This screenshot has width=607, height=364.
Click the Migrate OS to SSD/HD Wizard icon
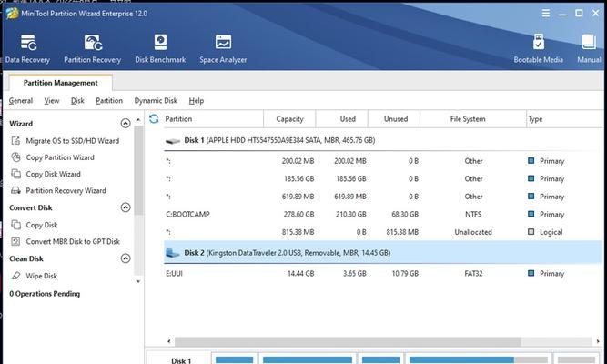[x=15, y=140]
